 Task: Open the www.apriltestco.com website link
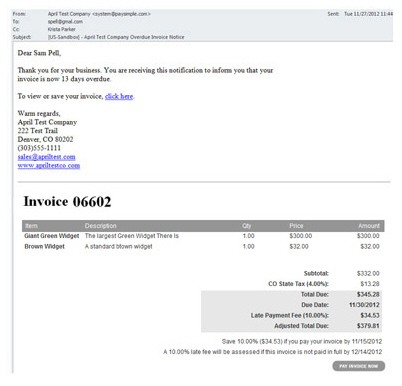point(49,165)
